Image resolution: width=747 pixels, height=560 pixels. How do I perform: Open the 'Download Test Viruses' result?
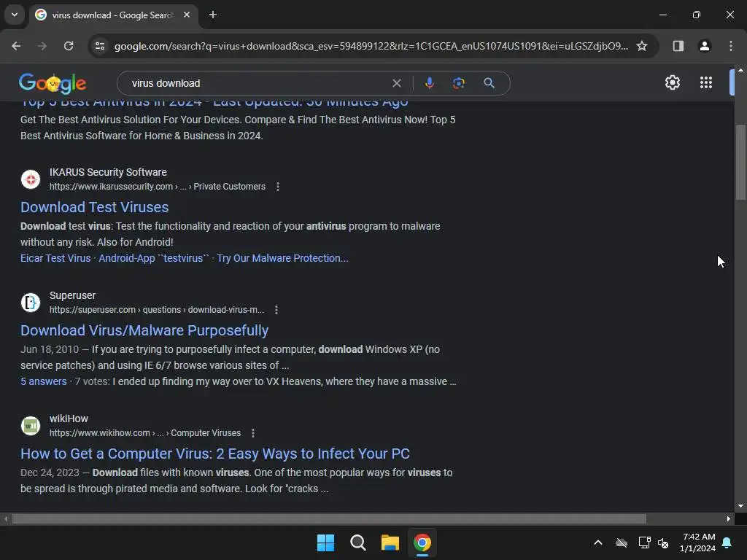tap(94, 207)
